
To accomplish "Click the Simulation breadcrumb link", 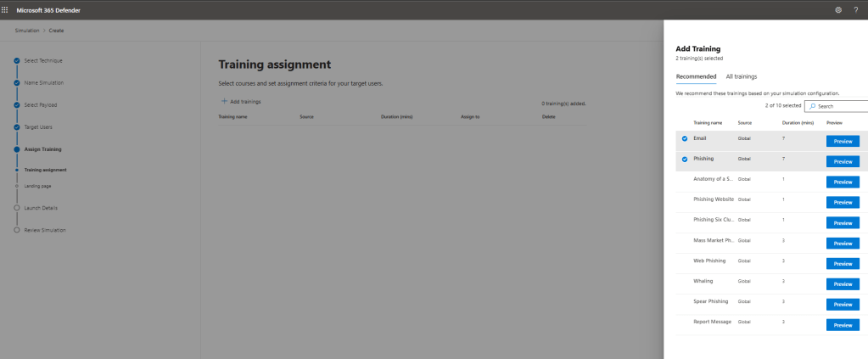I will click(26, 31).
